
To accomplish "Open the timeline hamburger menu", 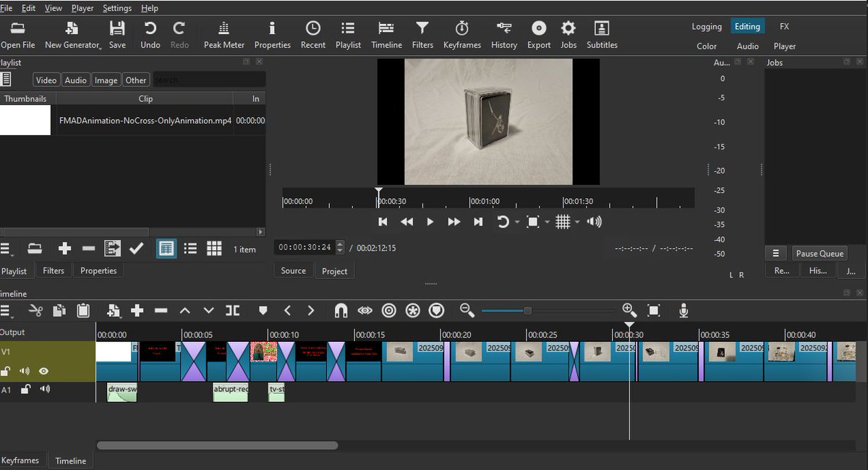I will 7,310.
